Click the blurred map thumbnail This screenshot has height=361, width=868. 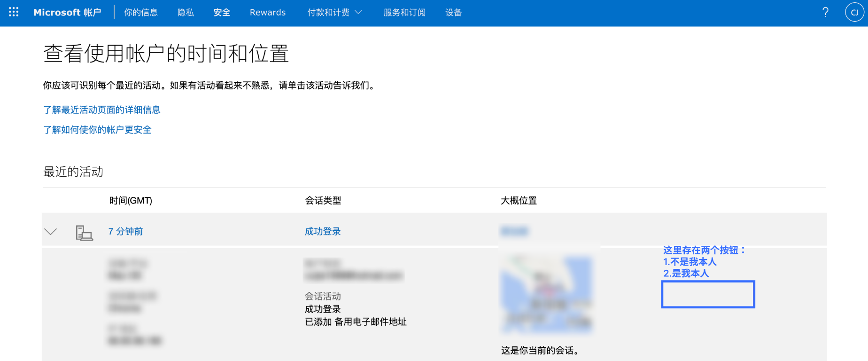click(547, 294)
